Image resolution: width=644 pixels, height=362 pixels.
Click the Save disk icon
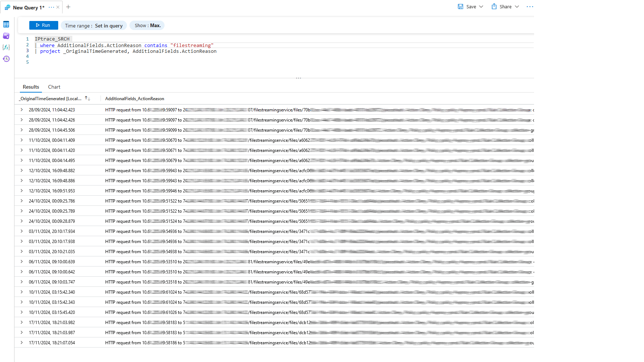460,7
